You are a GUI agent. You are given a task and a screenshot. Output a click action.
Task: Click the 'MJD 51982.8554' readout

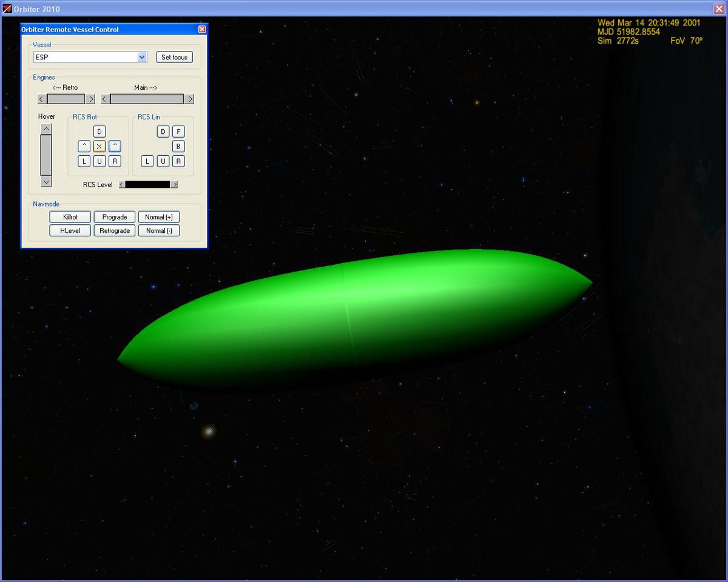(x=629, y=32)
